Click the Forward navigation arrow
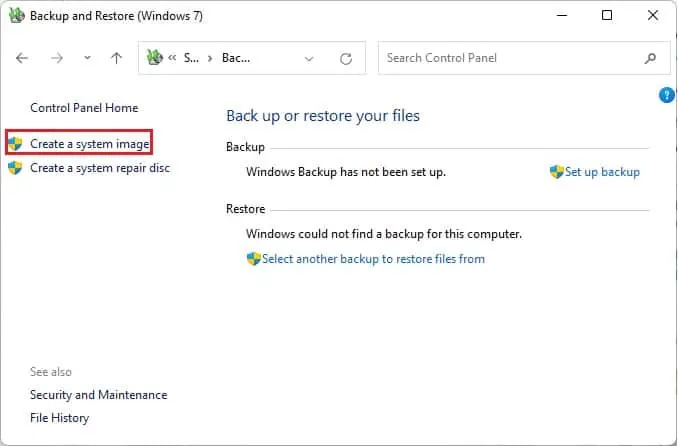 [57, 58]
